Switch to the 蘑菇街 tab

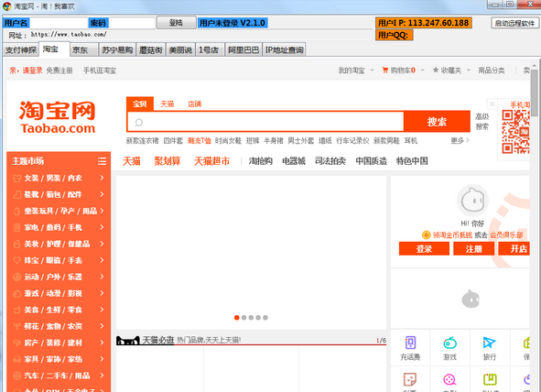pyautogui.click(x=151, y=50)
